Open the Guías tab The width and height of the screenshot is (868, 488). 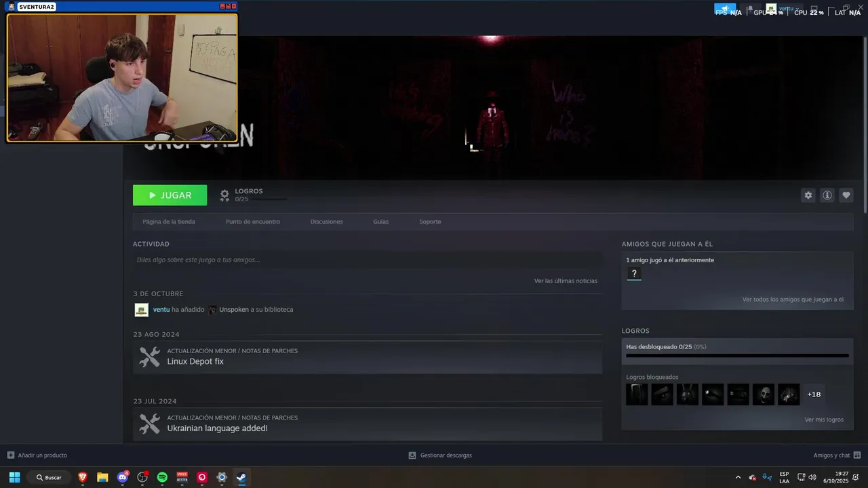(381, 222)
